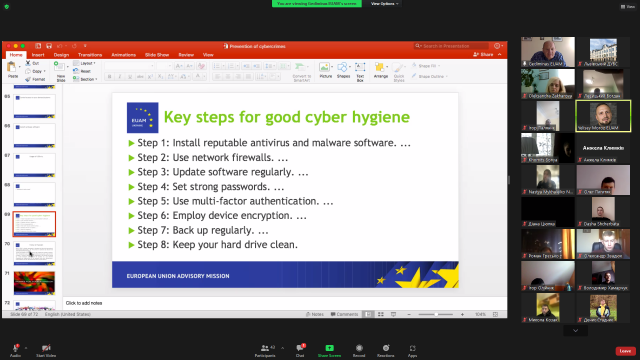Show more participants with down chevron
640x360 pixels.
coord(576,331)
